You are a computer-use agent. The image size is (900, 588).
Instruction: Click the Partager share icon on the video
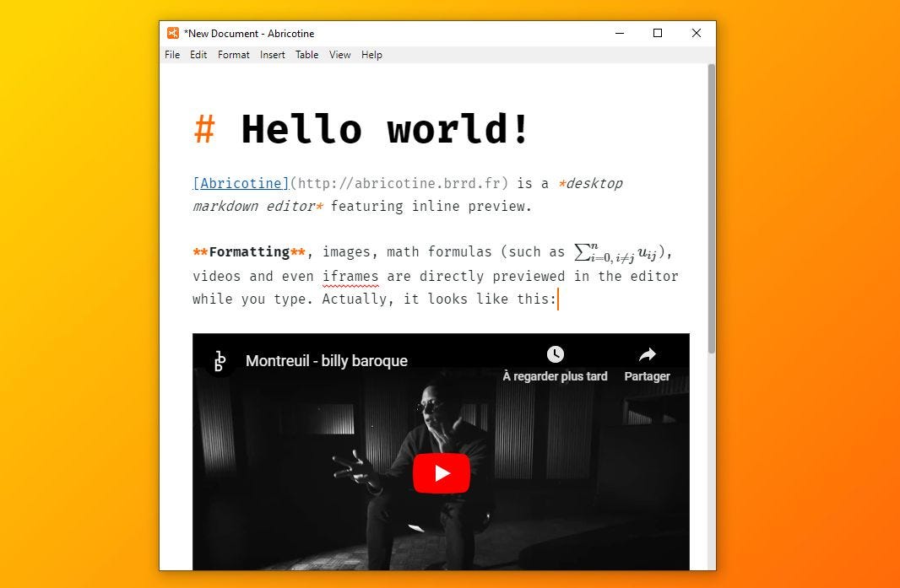click(x=647, y=354)
